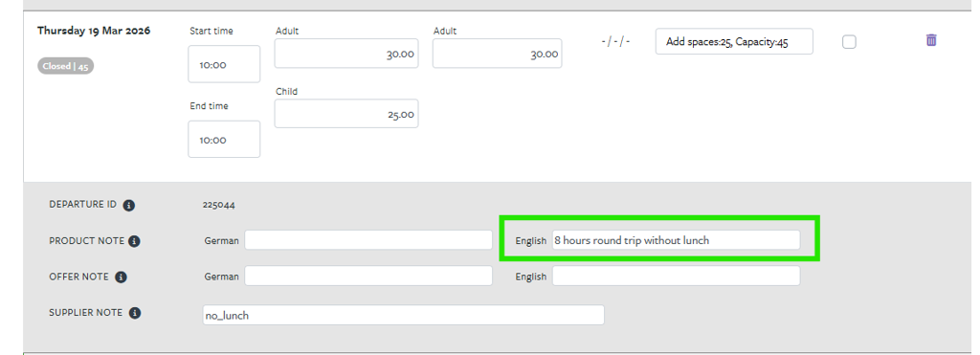Viewport: 980px width, 355px height.
Task: Select the departure ID 225044
Action: (219, 205)
